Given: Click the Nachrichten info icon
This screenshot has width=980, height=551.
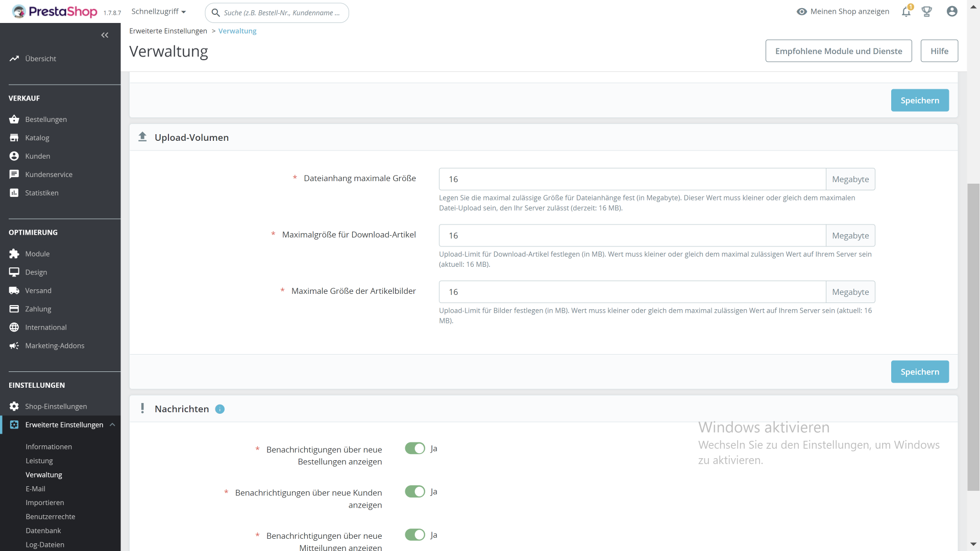Looking at the screenshot, I should pyautogui.click(x=220, y=409).
